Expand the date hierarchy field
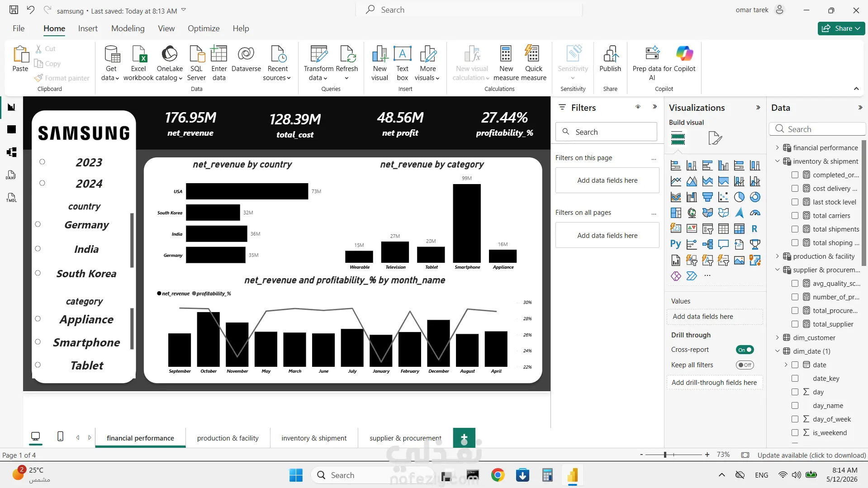Viewport: 868px width, 488px height. pyautogui.click(x=786, y=365)
